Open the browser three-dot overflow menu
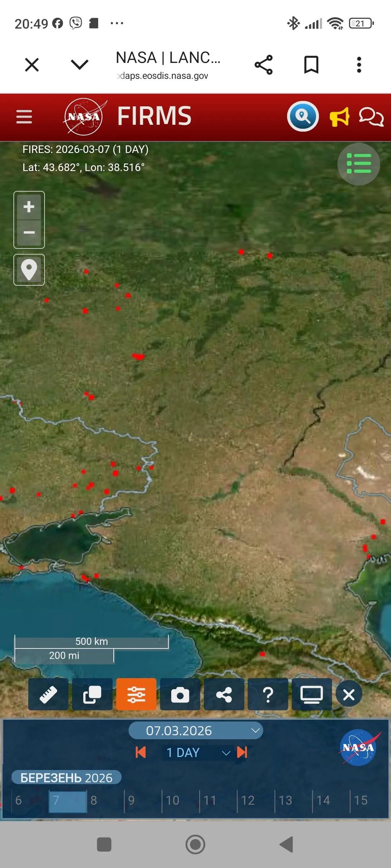Image resolution: width=391 pixels, height=868 pixels. 359,65
